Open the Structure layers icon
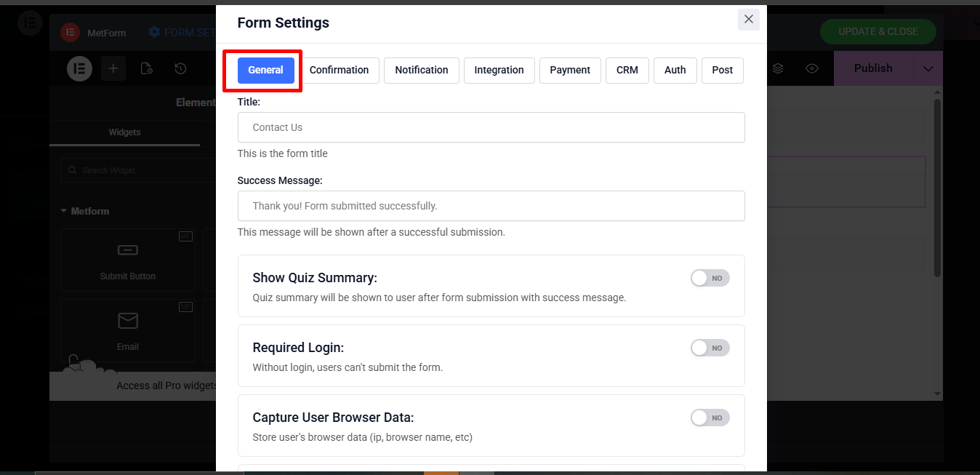 tap(778, 68)
